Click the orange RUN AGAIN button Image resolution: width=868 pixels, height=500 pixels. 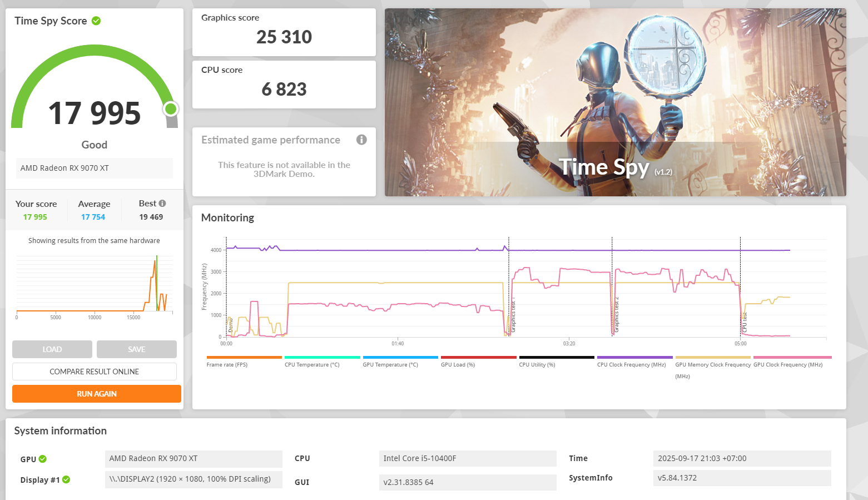point(97,394)
